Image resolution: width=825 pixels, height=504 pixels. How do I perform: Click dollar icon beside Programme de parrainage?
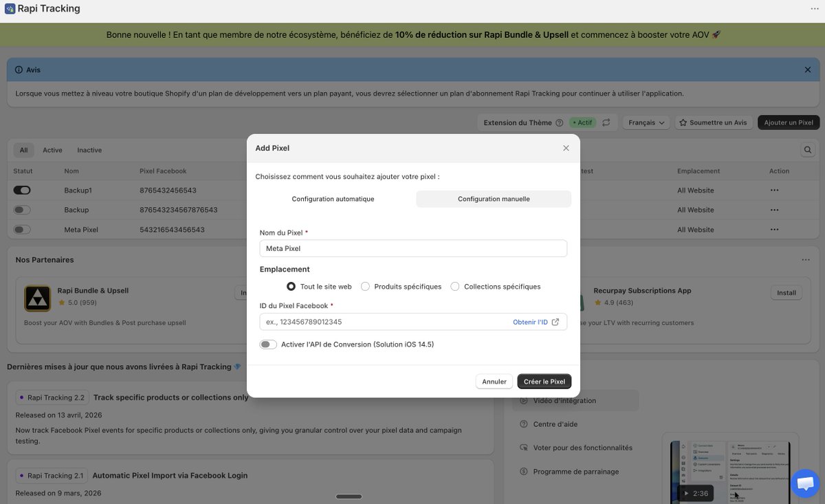point(524,472)
